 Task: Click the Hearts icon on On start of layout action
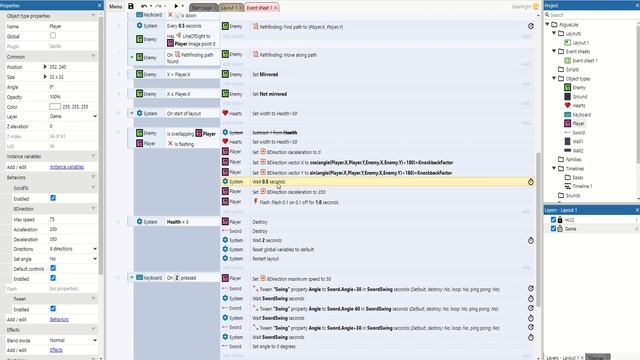(225, 113)
